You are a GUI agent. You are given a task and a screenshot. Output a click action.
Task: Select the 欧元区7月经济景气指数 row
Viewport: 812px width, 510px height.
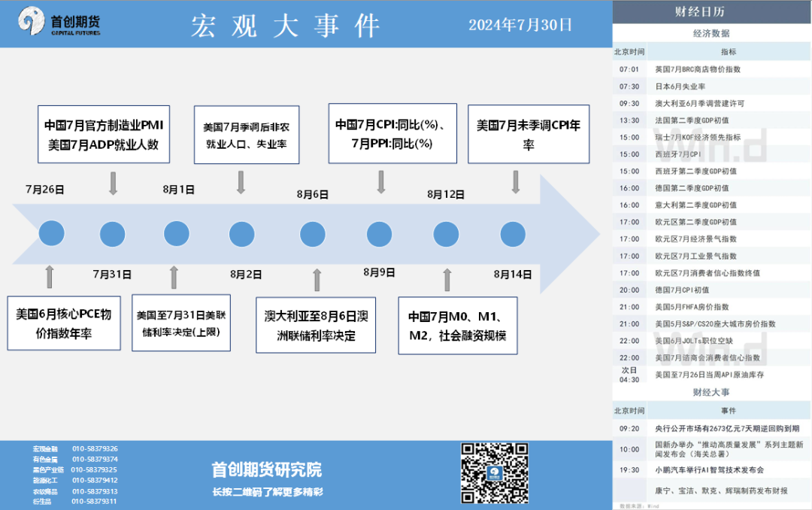point(711,239)
